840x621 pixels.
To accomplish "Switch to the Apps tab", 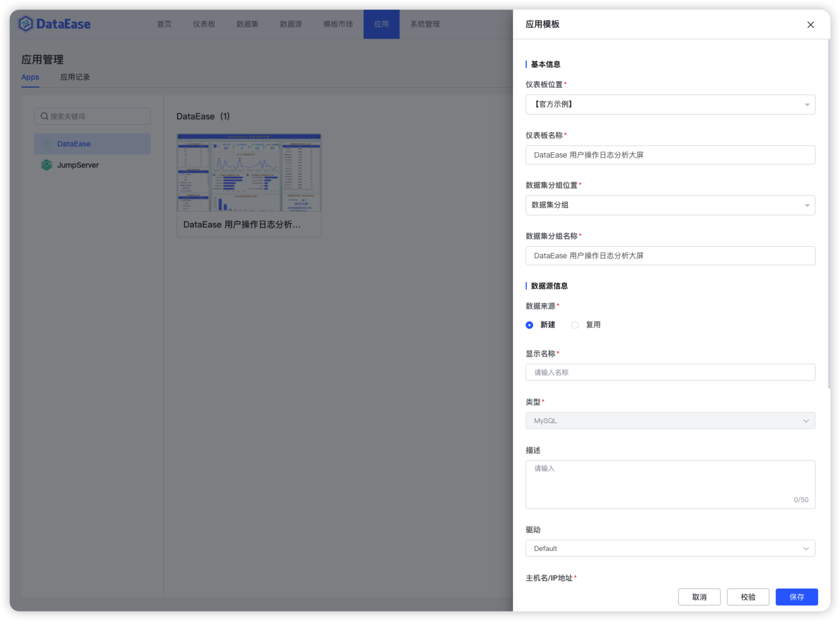I will [30, 77].
